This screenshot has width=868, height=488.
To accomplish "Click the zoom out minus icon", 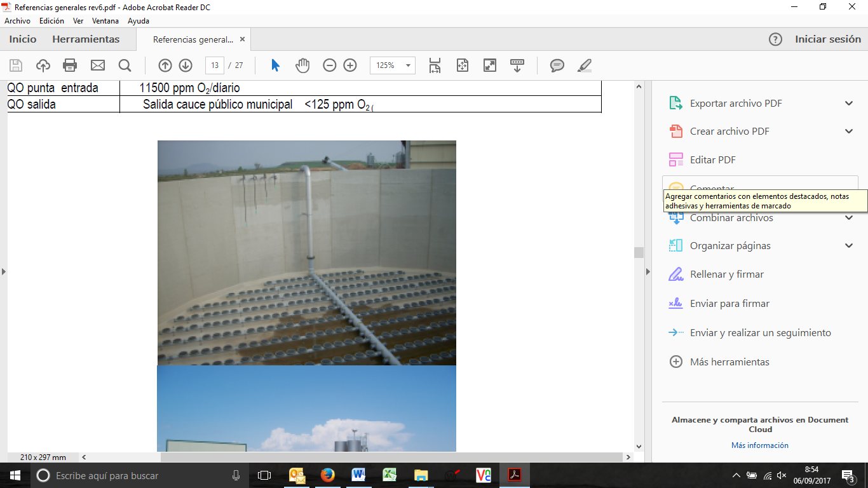I will 329,65.
